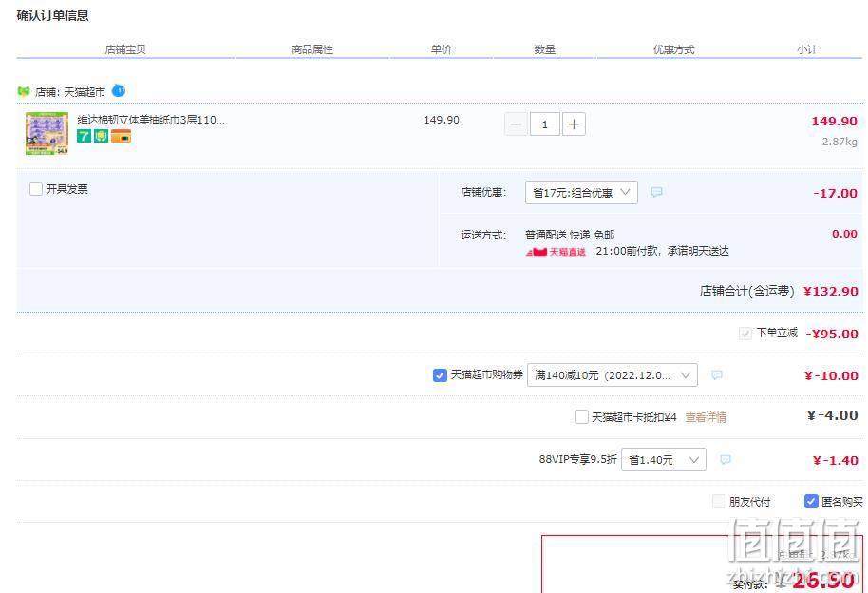Click the 运送方式: label
This screenshot has width=868, height=593.
pyautogui.click(x=483, y=235)
